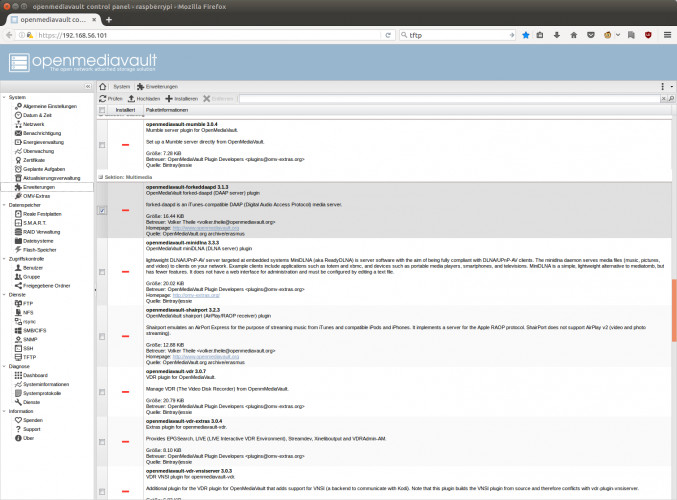Click Firefox bookmark star icon
Image resolution: width=677 pixels, height=500 pixels.
pyautogui.click(x=525, y=35)
